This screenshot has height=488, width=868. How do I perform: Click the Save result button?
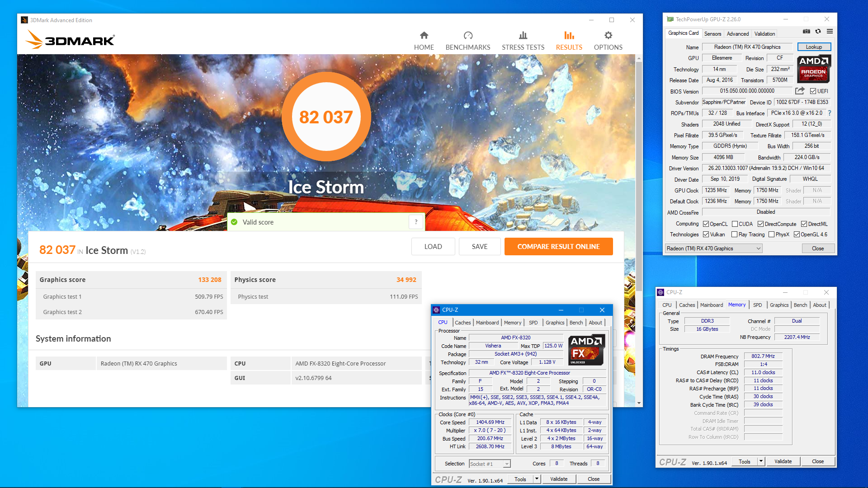tap(480, 247)
